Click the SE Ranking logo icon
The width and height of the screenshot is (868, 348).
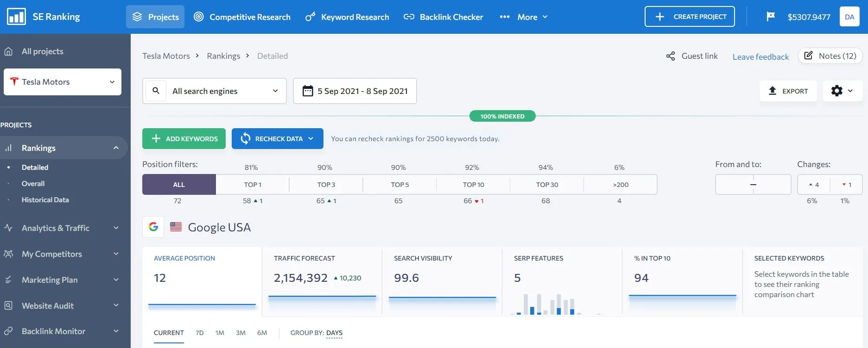coord(16,17)
